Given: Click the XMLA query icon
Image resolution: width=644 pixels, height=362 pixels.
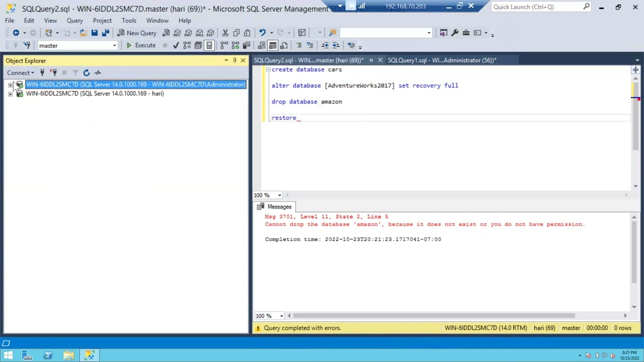Looking at the screenshot, I should 199,33.
